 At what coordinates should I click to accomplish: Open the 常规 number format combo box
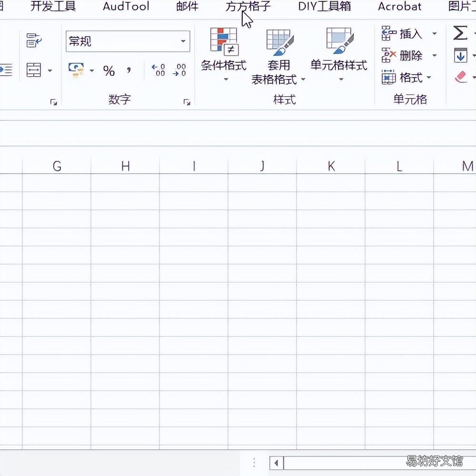[128, 41]
